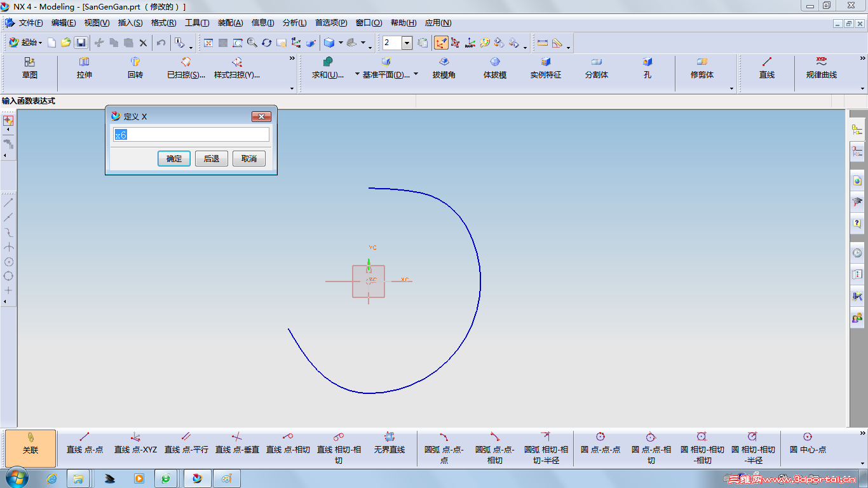
Task: Select 圆 点-点-点 circle tool
Action: point(600,444)
